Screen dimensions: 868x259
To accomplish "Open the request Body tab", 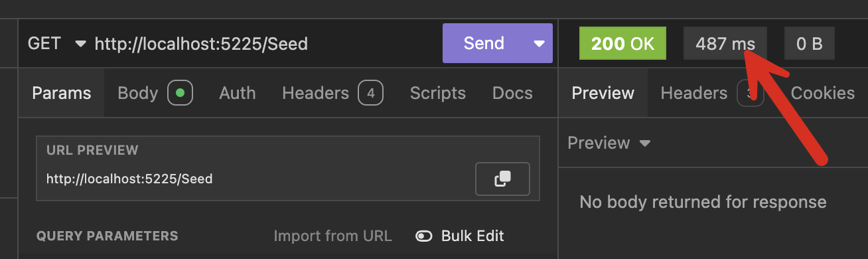I will (155, 93).
